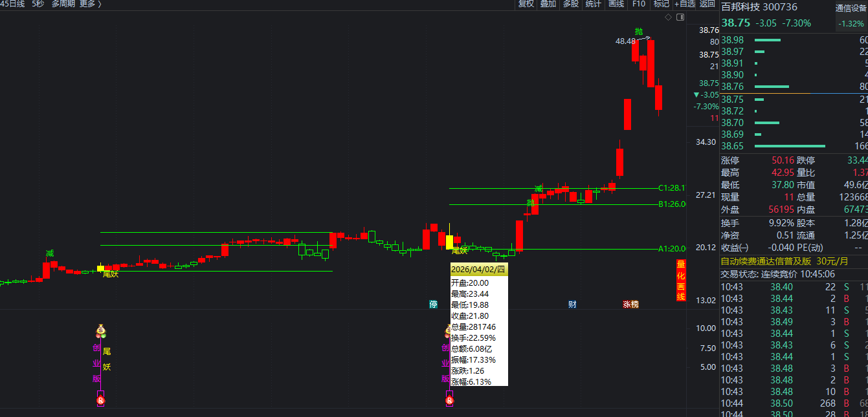Viewport: 868px width, 417px height.
Task: Click the -1.32% sector change badge
Action: 851,24
